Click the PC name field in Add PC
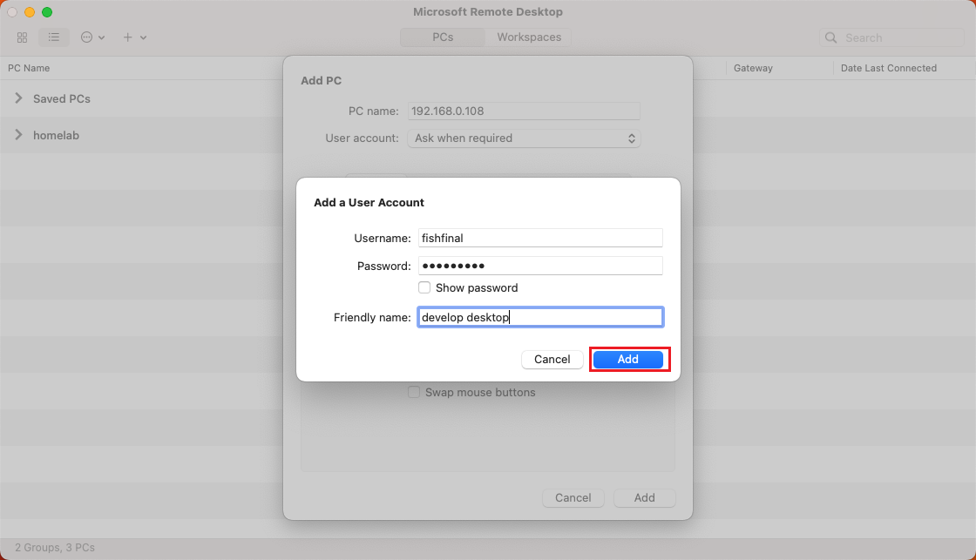Viewport: 976px width, 560px height. (x=524, y=111)
